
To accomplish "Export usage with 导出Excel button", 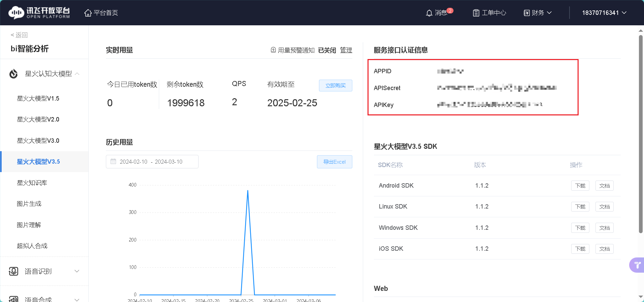I will click(x=334, y=162).
